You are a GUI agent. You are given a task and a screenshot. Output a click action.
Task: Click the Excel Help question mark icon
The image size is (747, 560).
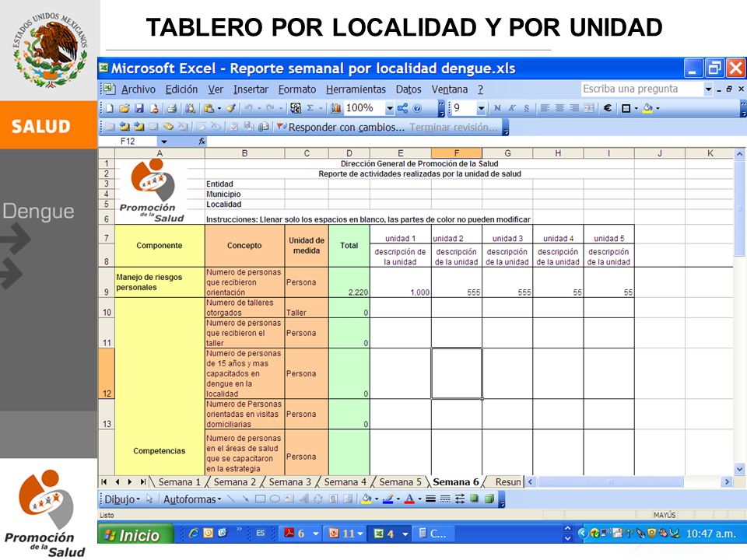tap(417, 108)
